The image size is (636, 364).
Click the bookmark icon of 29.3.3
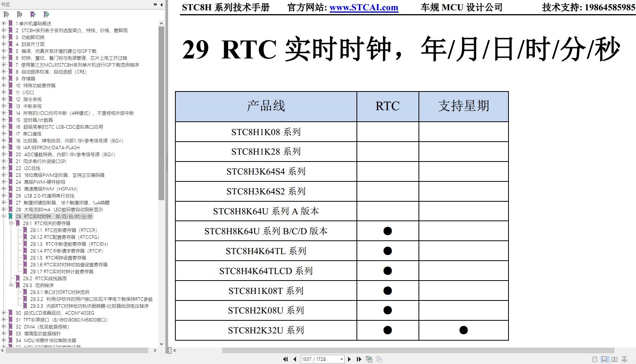point(25,306)
